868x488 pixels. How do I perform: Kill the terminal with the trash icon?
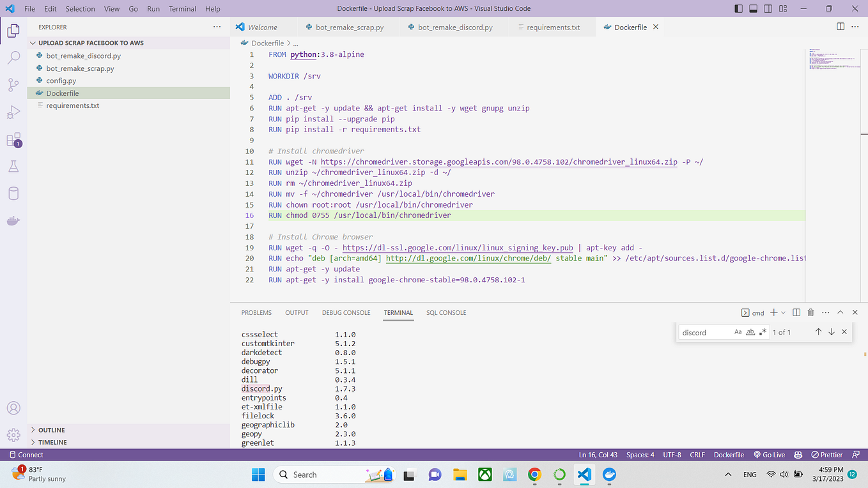pos(810,312)
